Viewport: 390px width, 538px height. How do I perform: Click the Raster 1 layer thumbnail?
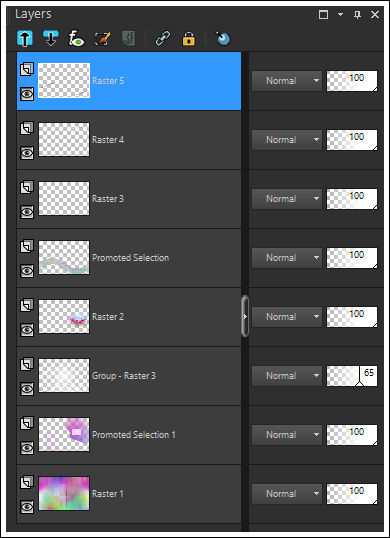64,493
